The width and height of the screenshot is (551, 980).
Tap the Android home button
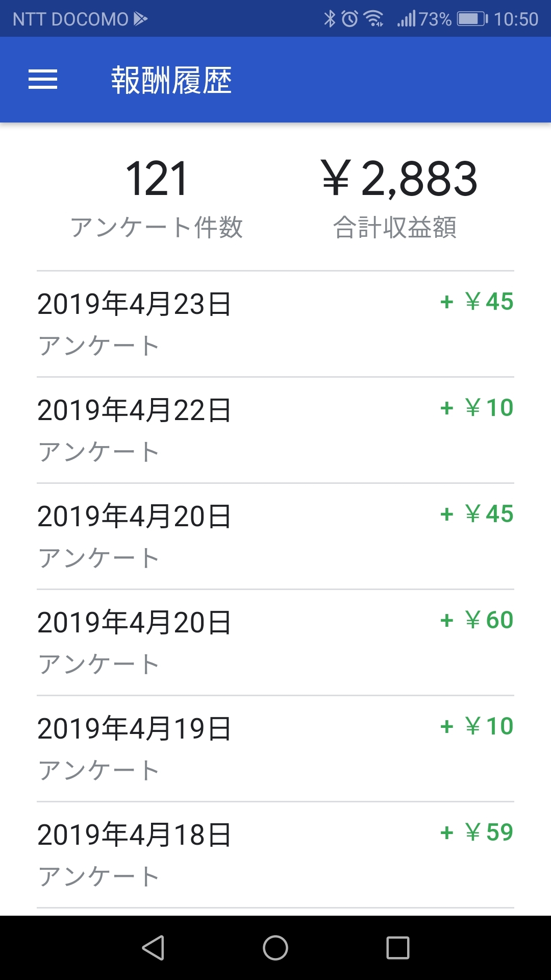[x=275, y=948]
